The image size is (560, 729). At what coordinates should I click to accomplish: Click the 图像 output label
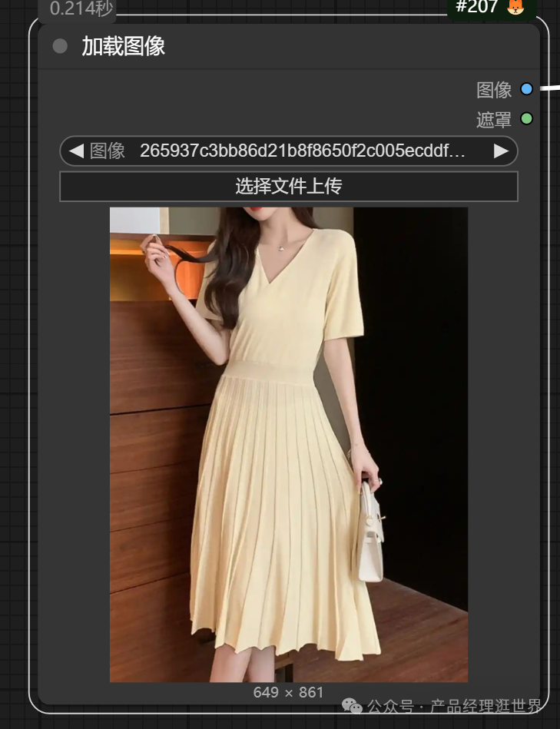(493, 90)
